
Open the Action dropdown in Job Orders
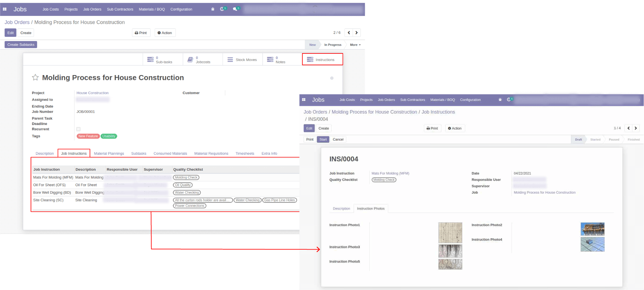coord(165,33)
